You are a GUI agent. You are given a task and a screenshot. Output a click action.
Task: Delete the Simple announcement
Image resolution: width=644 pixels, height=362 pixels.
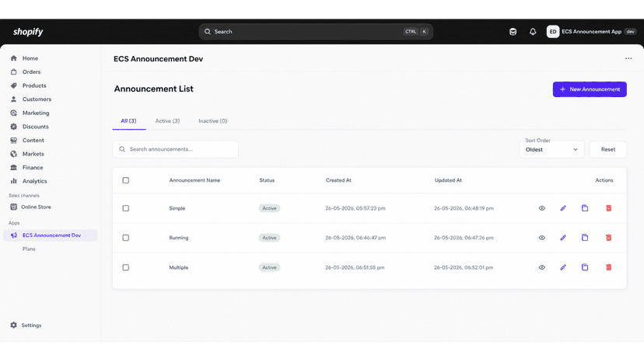pos(609,208)
